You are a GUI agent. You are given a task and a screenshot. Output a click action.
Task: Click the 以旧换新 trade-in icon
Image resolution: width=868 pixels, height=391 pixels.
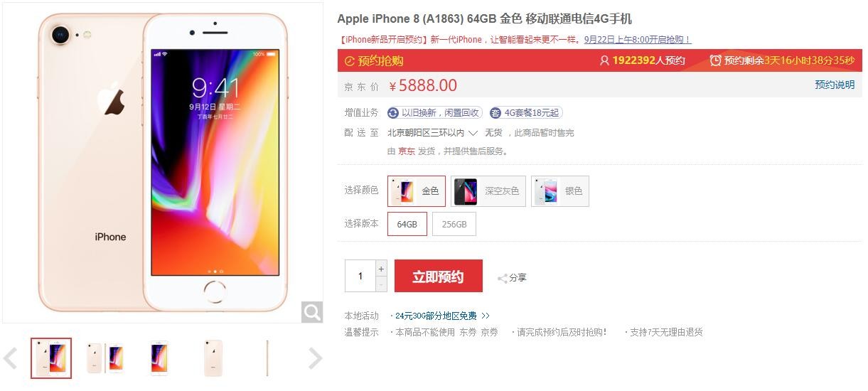(x=393, y=112)
